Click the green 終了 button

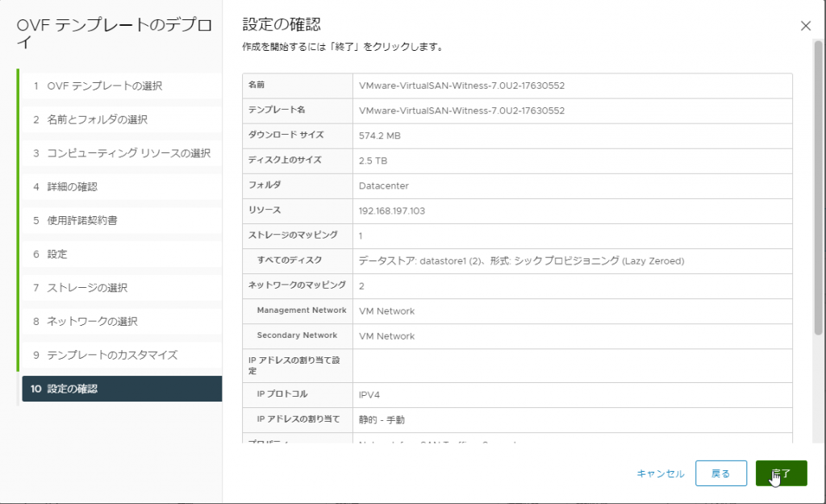(781, 473)
